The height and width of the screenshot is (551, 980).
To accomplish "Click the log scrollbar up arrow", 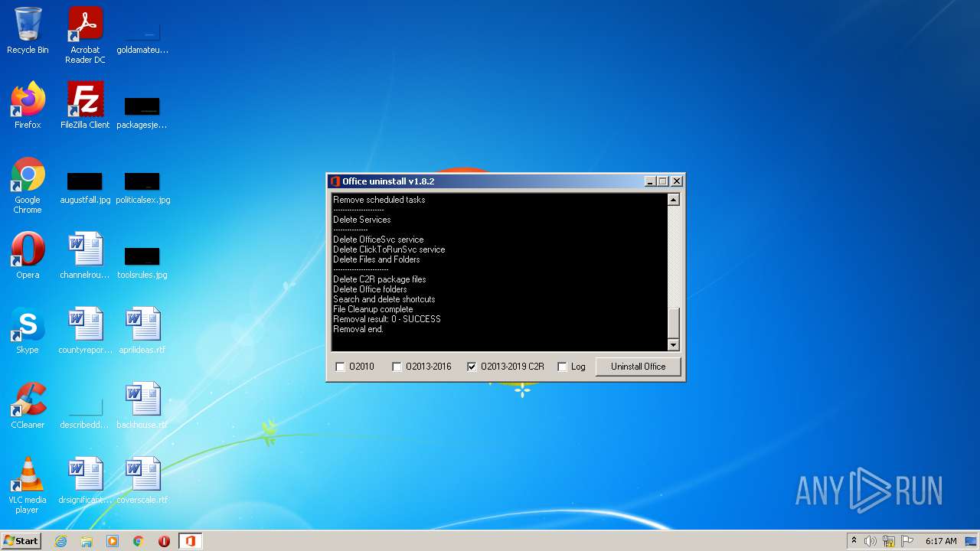I will pyautogui.click(x=674, y=200).
